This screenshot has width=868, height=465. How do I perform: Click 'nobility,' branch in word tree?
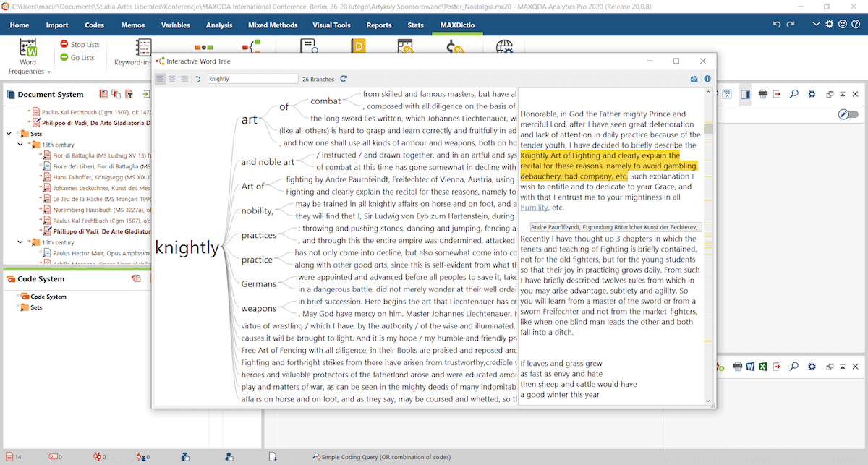(x=258, y=210)
